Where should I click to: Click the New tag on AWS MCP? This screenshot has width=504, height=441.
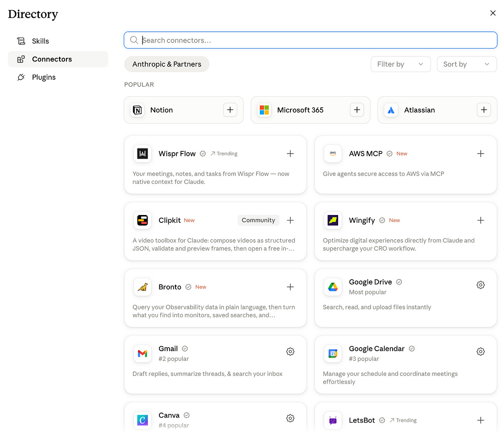(402, 154)
